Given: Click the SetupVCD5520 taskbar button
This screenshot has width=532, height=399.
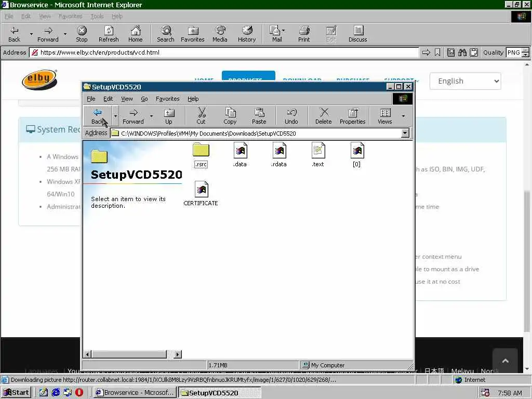Looking at the screenshot, I should click(x=220, y=393).
